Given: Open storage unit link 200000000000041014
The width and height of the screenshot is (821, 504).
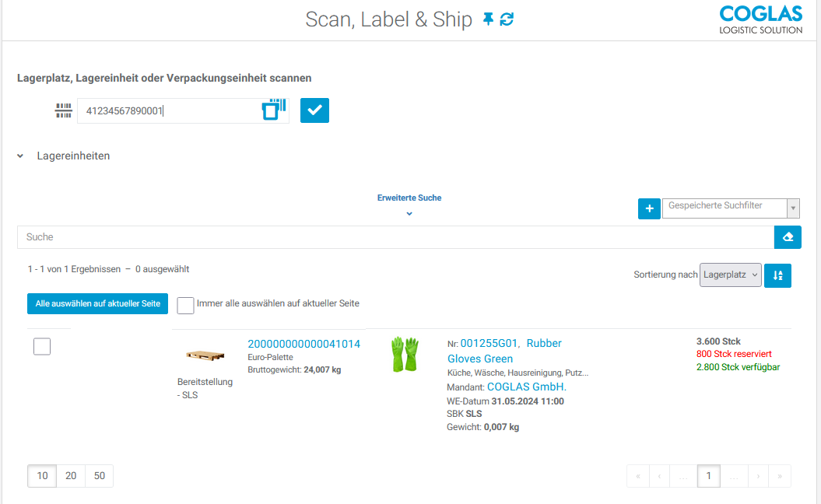Looking at the screenshot, I should 303,344.
